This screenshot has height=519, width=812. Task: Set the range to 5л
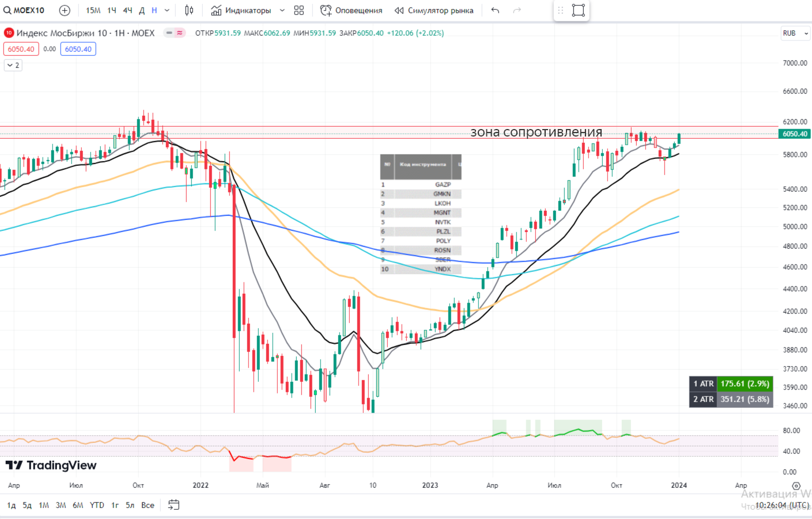coord(130,505)
